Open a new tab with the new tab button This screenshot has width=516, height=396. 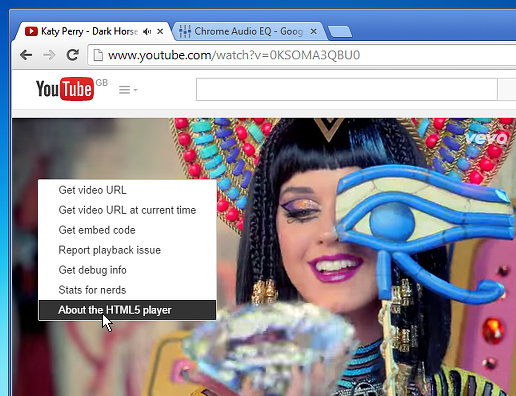coord(340,32)
